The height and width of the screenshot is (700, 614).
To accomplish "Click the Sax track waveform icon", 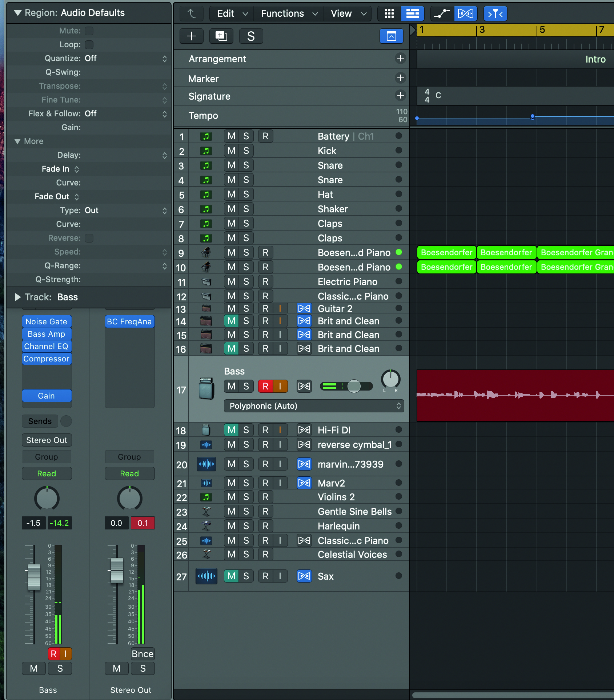I will click(206, 576).
